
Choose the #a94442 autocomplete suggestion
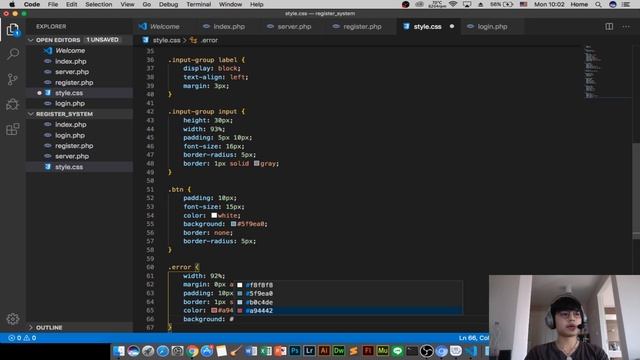(x=349, y=311)
